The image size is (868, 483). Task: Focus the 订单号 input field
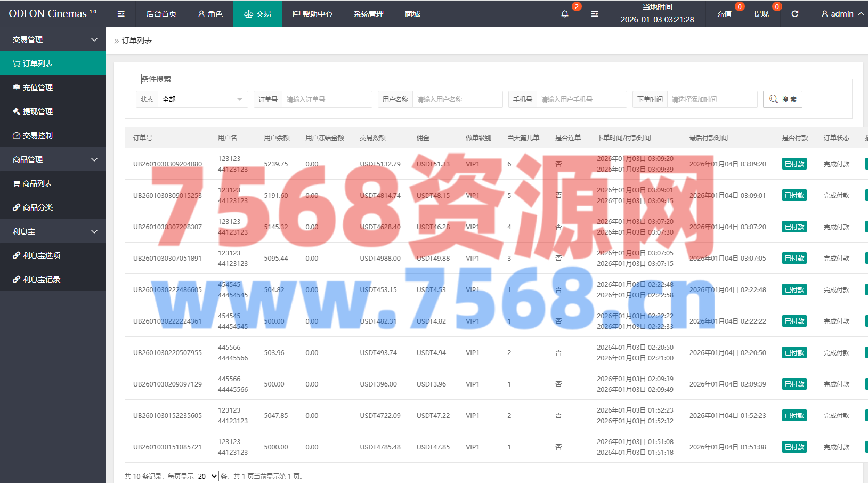pyautogui.click(x=326, y=99)
